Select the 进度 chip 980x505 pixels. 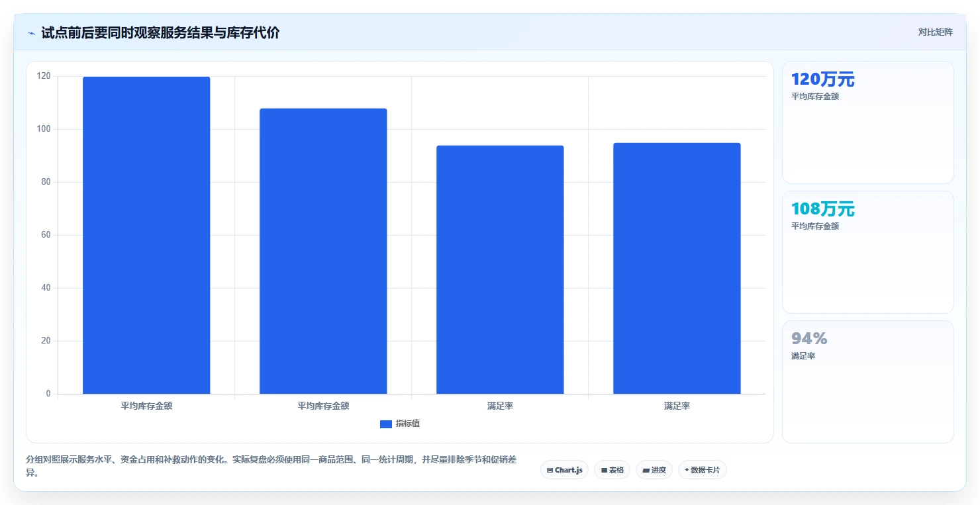coord(654,470)
